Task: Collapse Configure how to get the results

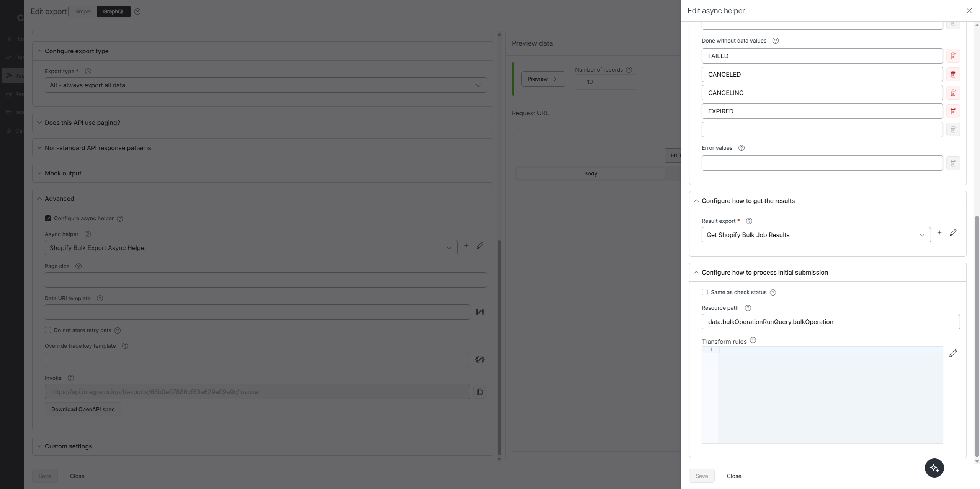Action: tap(696, 201)
